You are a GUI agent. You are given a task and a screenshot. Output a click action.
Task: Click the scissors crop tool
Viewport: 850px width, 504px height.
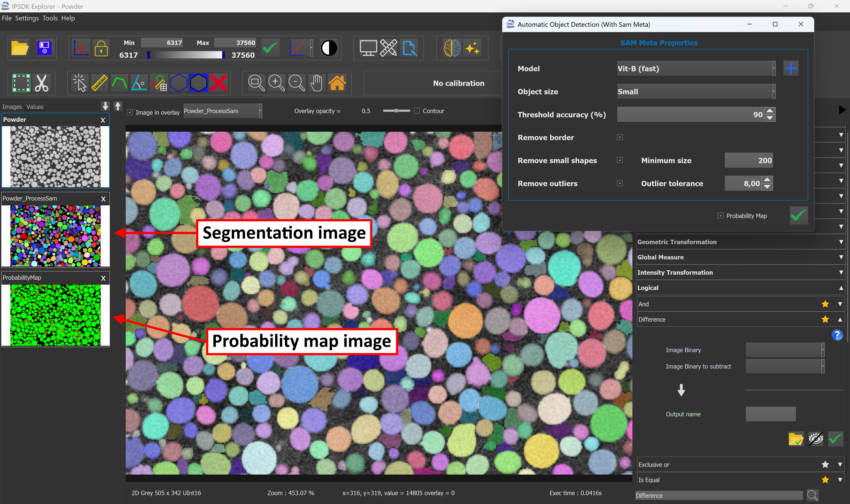[42, 83]
